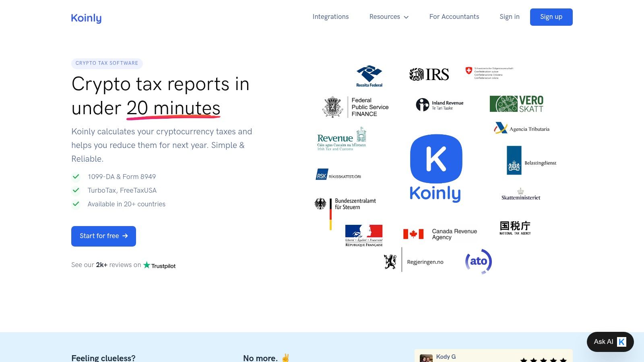
Task: Click the Skatteministeriet logo
Action: coord(521,194)
